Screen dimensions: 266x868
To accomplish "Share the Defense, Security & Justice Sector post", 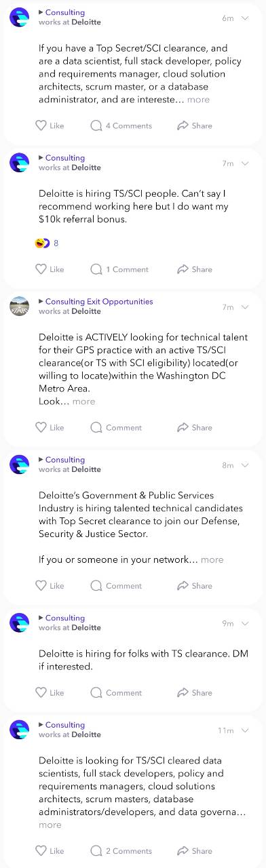I will pyautogui.click(x=194, y=585).
